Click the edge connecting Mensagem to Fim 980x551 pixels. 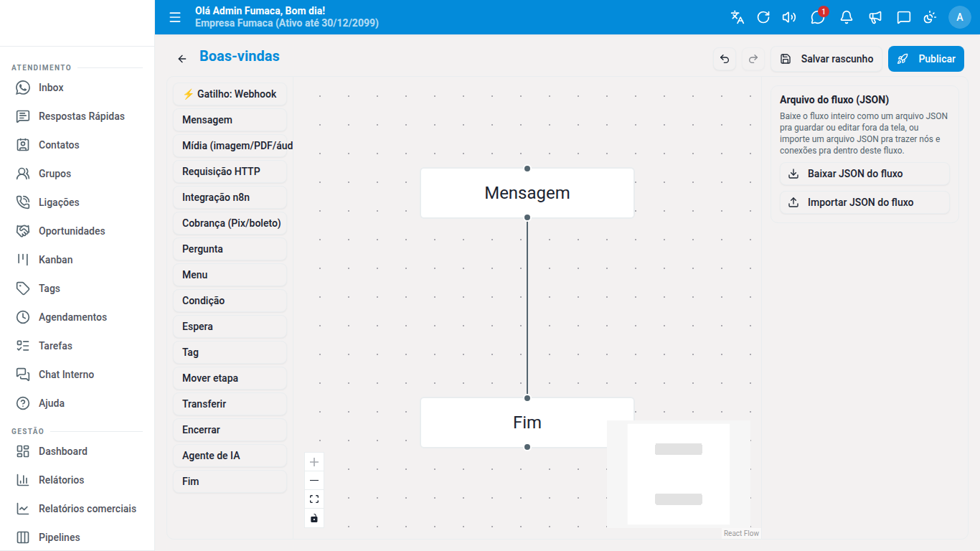click(527, 309)
